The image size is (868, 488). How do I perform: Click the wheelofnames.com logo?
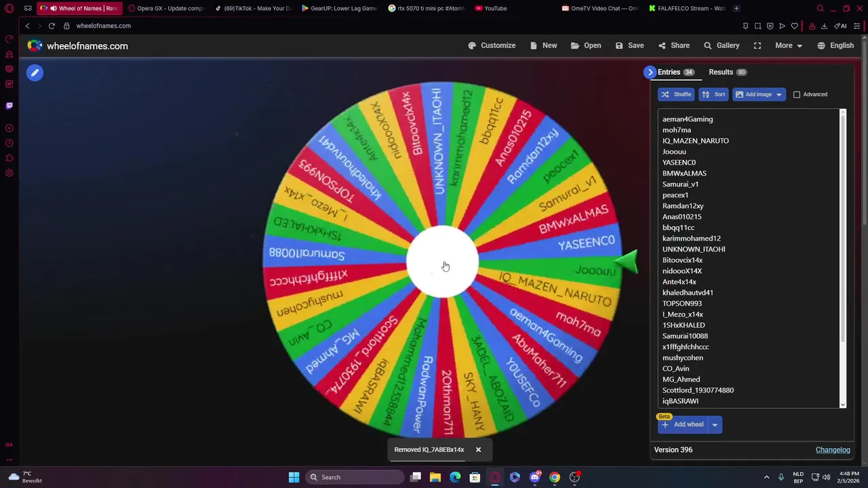(77, 45)
